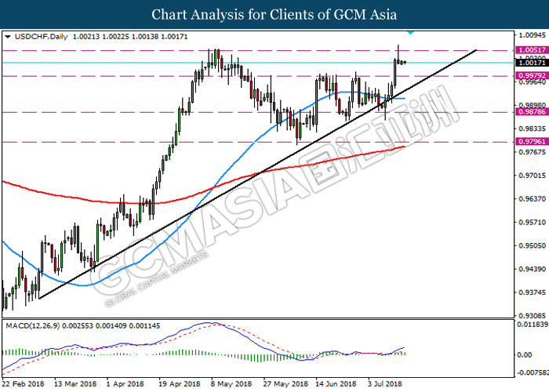
Task: Click the 0.011839 MACD axis value
Action: point(533,325)
